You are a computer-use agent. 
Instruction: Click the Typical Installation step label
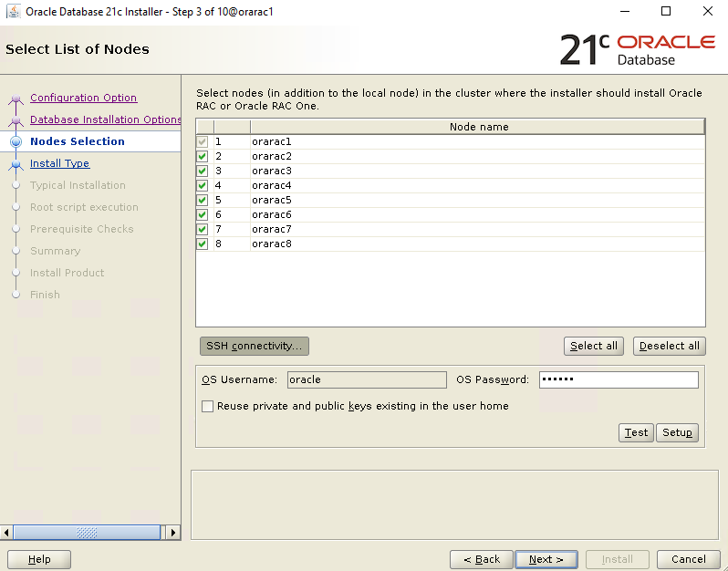78,185
